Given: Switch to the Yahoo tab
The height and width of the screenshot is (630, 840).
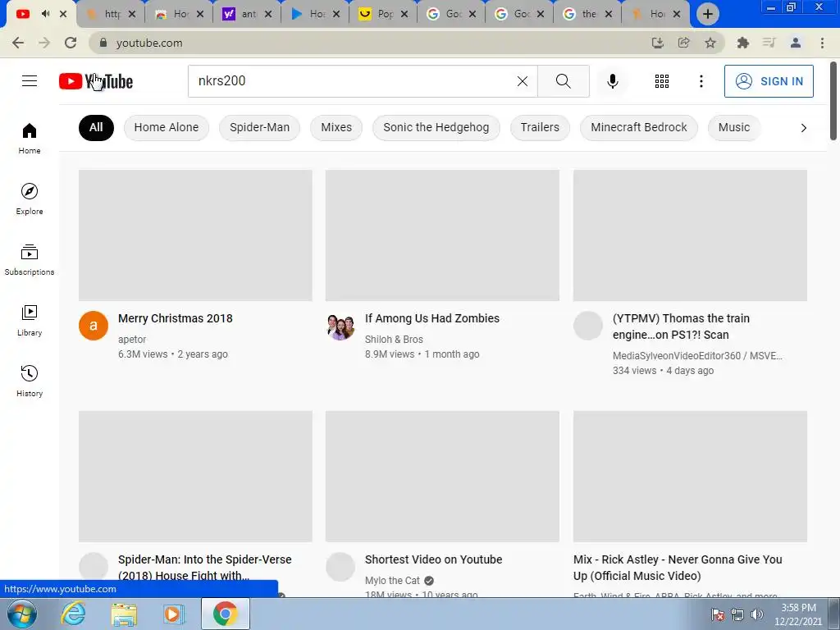Looking at the screenshot, I should [x=245, y=14].
